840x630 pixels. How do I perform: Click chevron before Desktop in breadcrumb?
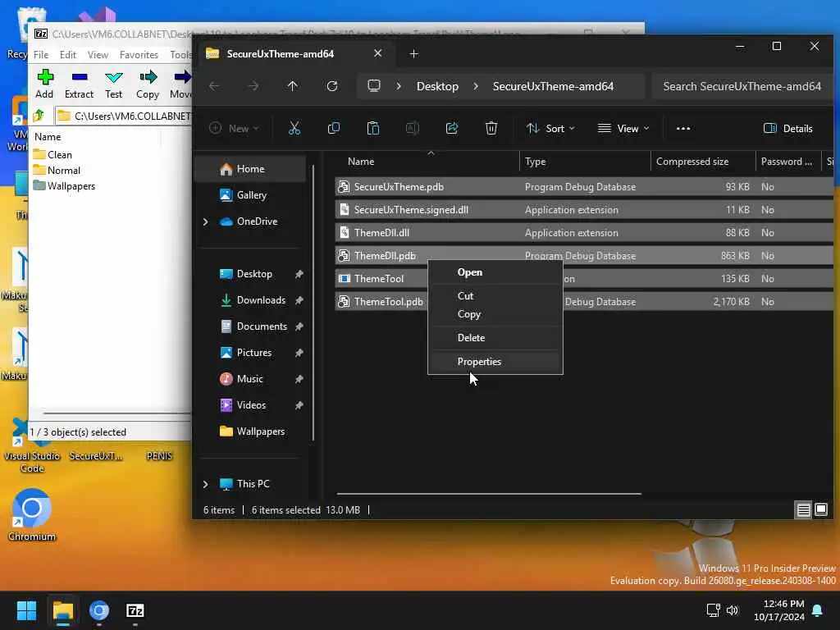tap(399, 86)
